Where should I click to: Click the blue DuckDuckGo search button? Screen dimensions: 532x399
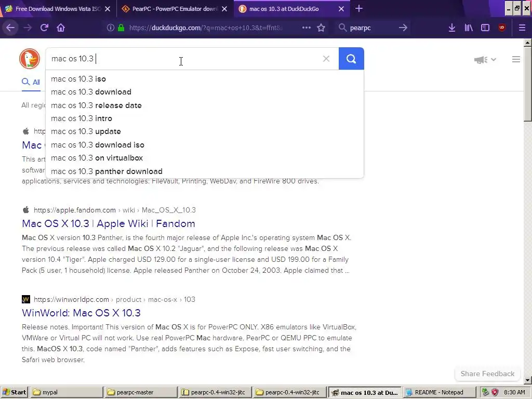coord(351,59)
